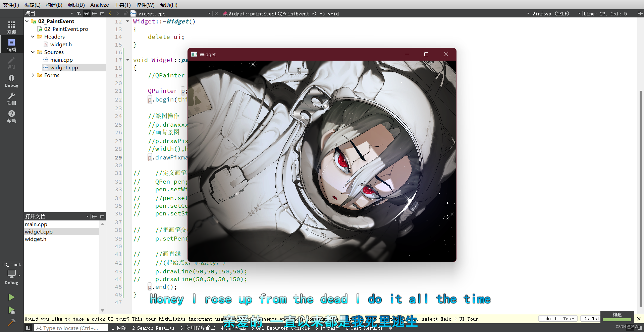Open the 3 应用程序输出 output pane

198,328
